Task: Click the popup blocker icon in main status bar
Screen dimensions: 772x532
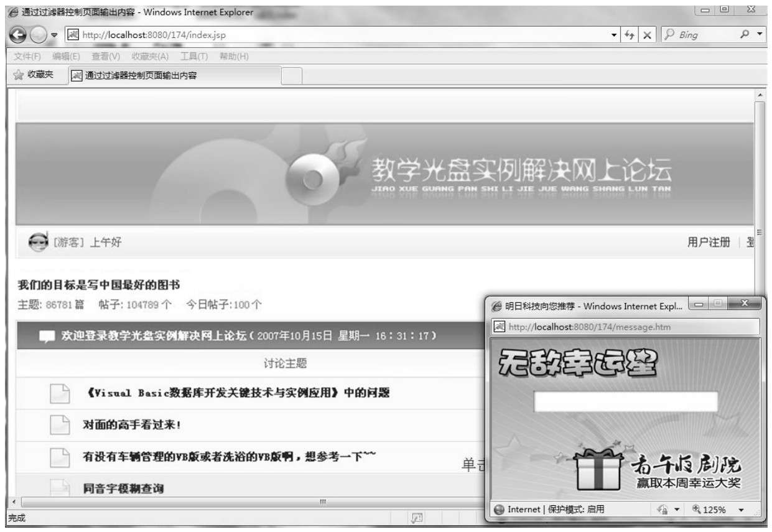Action: point(416,517)
